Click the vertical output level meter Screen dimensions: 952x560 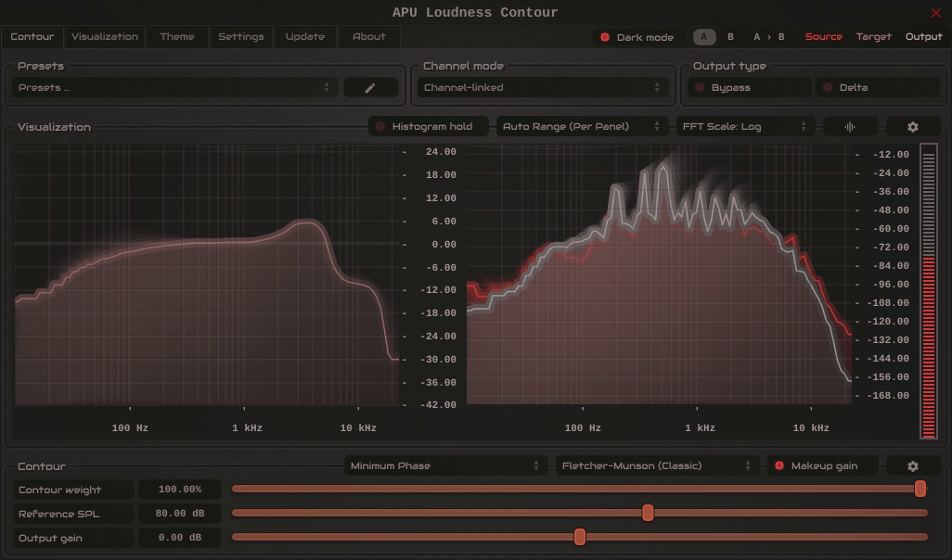(x=928, y=291)
